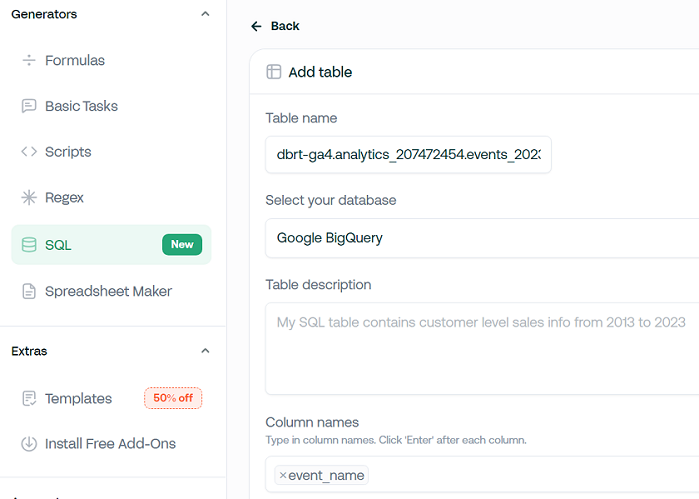Select Spreadsheet Maker from the sidebar

click(x=108, y=291)
